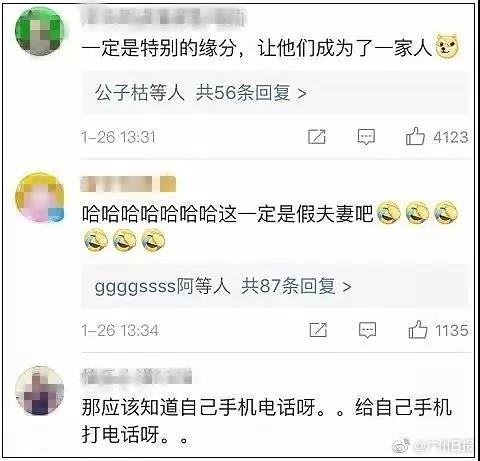The width and height of the screenshot is (480, 461).
Task: Tap the doge emoji in first comment
Action: click(x=447, y=46)
